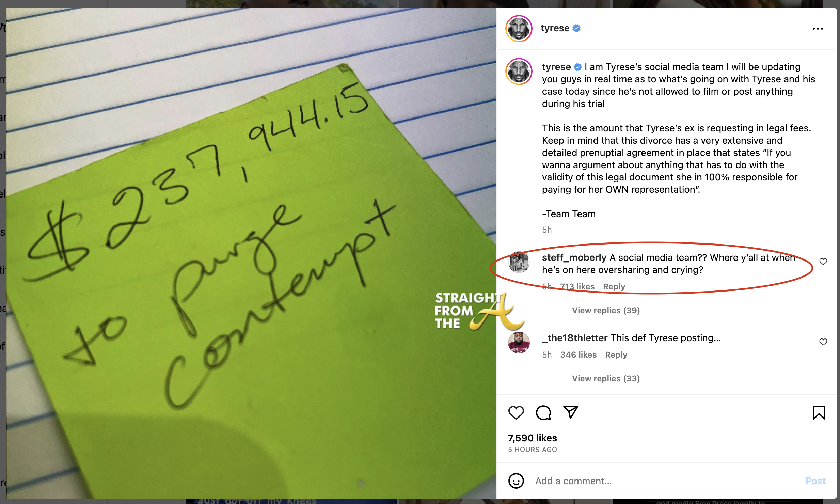Like steff_moberly's comment with heart

point(823,262)
